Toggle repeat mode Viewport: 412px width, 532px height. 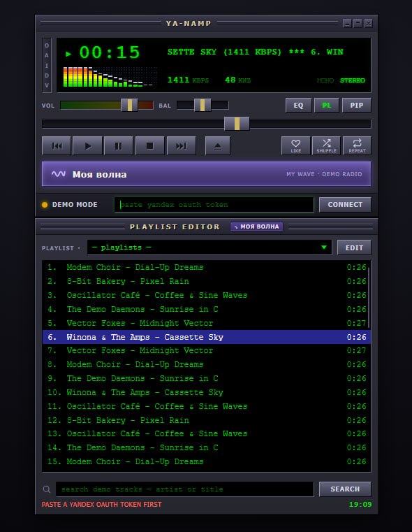coord(357,145)
